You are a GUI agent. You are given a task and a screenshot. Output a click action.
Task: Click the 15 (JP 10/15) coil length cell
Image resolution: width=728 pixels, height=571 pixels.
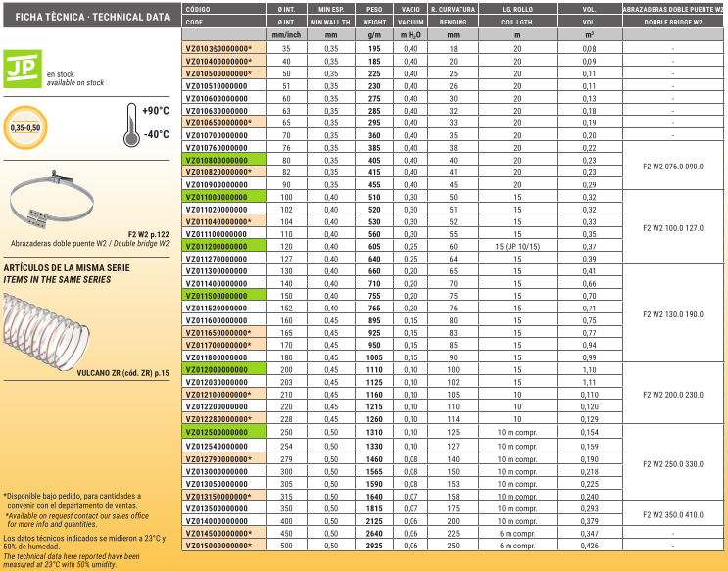coord(518,247)
